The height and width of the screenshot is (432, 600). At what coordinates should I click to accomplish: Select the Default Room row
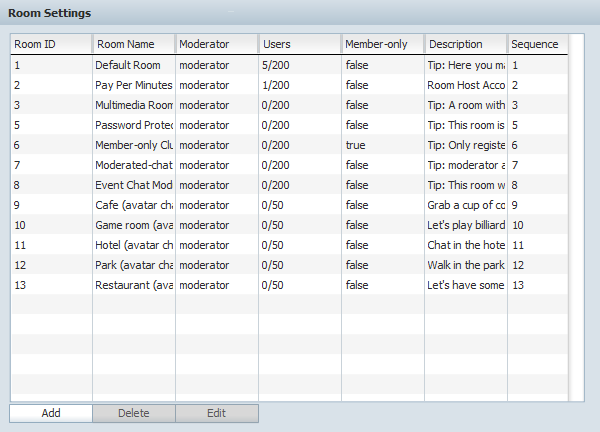[x=133, y=65]
